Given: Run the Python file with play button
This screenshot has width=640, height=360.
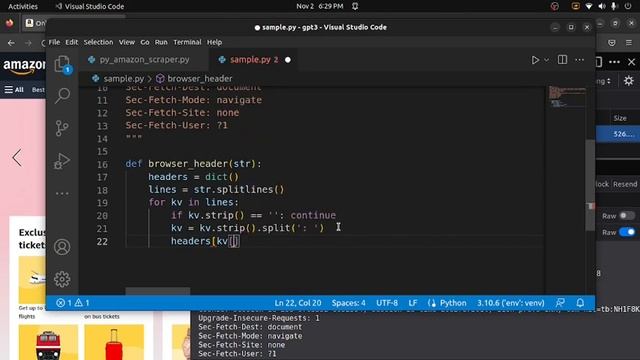Looking at the screenshot, I should (535, 60).
